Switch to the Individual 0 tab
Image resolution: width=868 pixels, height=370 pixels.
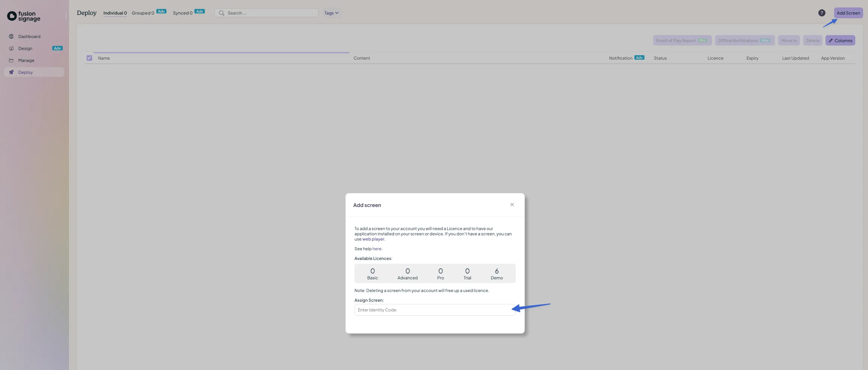point(115,13)
